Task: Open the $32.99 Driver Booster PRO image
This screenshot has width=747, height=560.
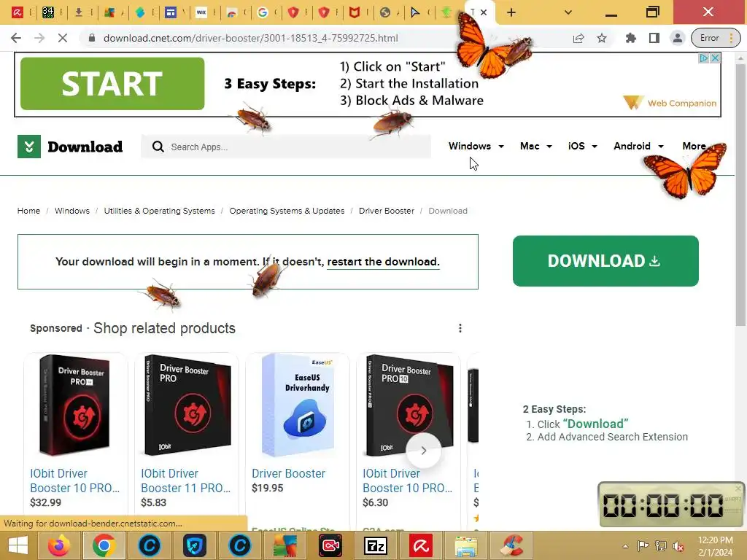Action: [x=76, y=405]
